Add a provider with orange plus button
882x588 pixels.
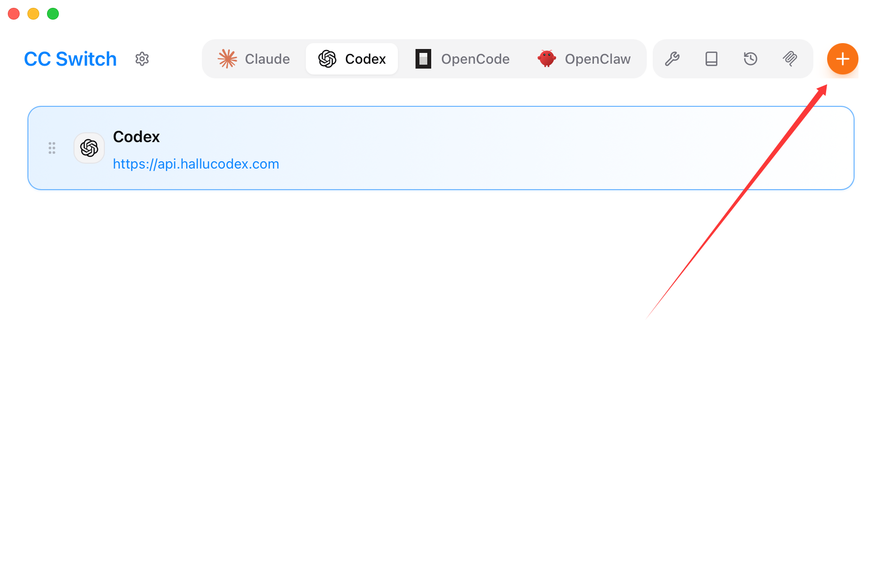(x=842, y=59)
